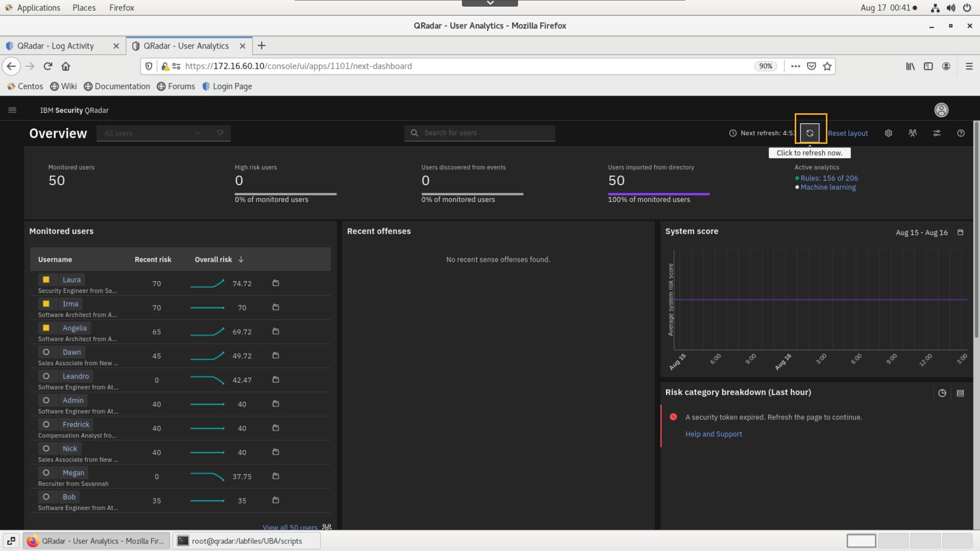This screenshot has height=551, width=980.
Task: Open the case folder icon for Laura
Action: point(276,283)
